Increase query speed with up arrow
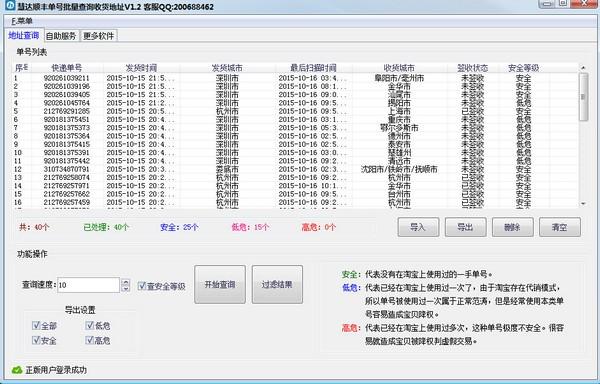This screenshot has height=384, width=600. tap(126, 281)
